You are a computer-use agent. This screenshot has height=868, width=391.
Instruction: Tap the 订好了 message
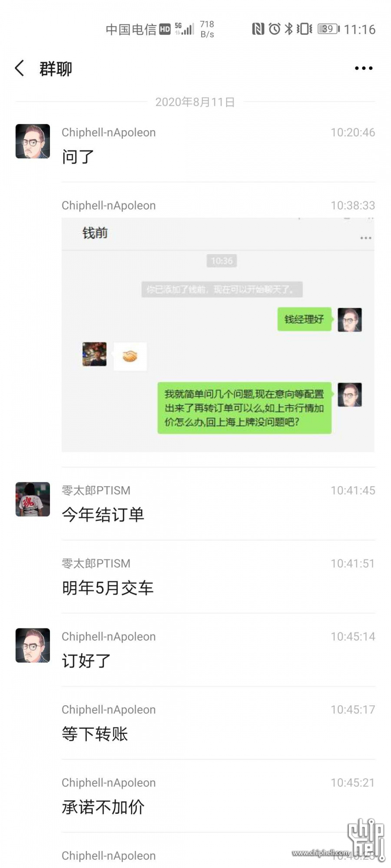tap(86, 661)
